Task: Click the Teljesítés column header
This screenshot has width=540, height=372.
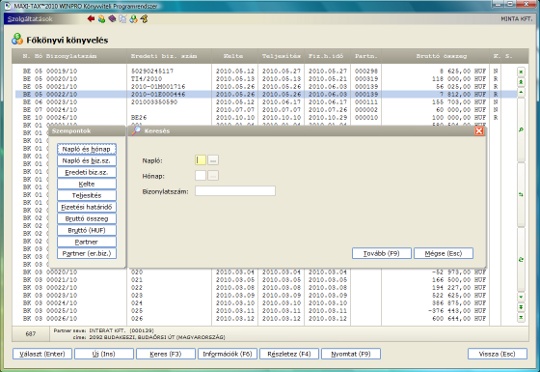Action: point(281,56)
